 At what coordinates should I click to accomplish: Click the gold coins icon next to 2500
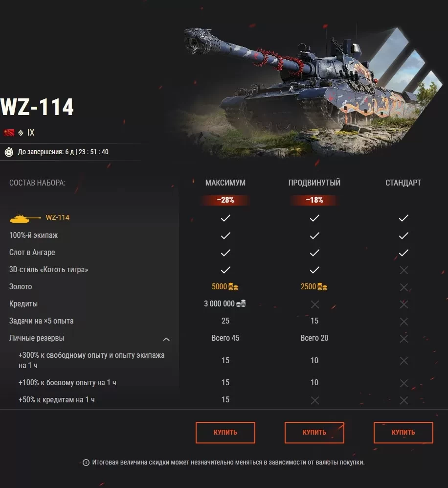coord(322,287)
